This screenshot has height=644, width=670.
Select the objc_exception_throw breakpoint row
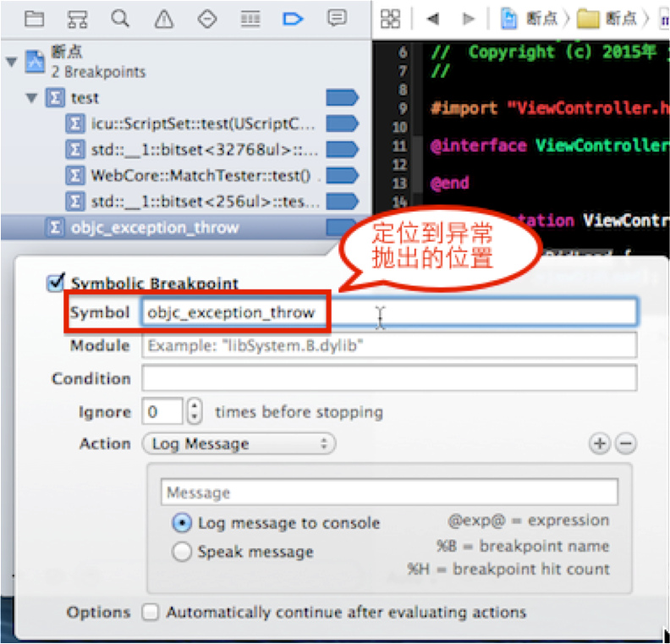pos(184,228)
